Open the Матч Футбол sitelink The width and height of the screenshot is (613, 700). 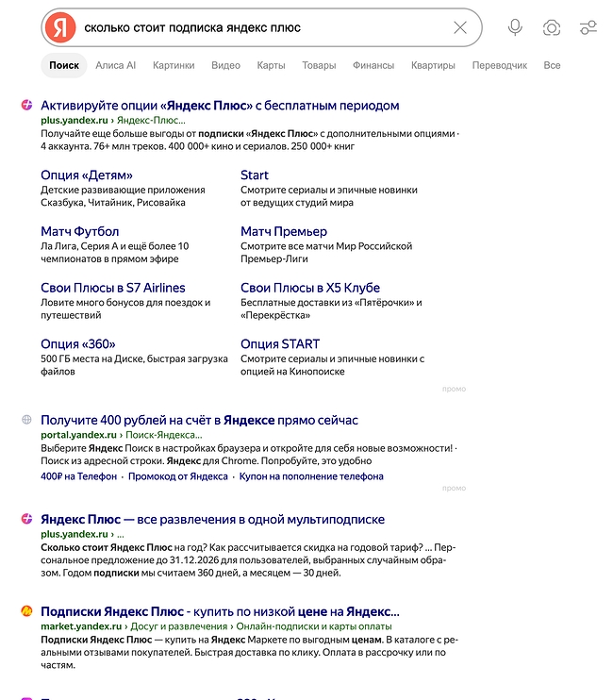(x=80, y=231)
